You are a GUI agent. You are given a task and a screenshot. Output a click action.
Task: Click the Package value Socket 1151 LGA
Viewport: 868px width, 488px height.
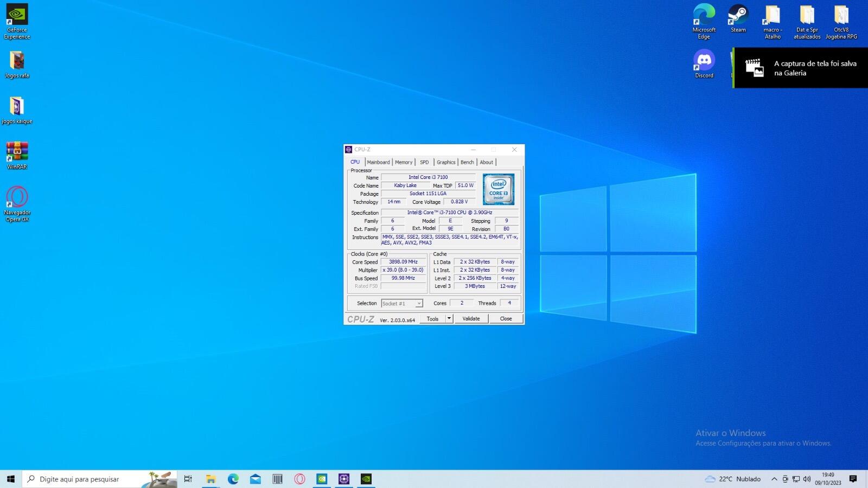[x=428, y=194]
